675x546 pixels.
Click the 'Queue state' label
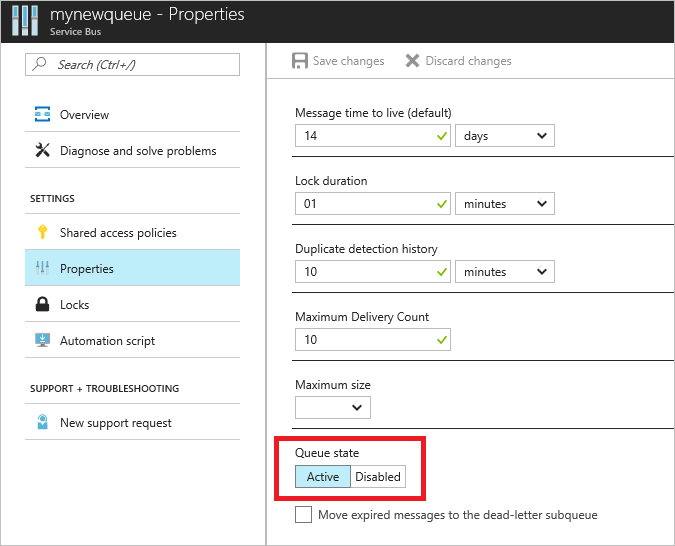tap(327, 453)
